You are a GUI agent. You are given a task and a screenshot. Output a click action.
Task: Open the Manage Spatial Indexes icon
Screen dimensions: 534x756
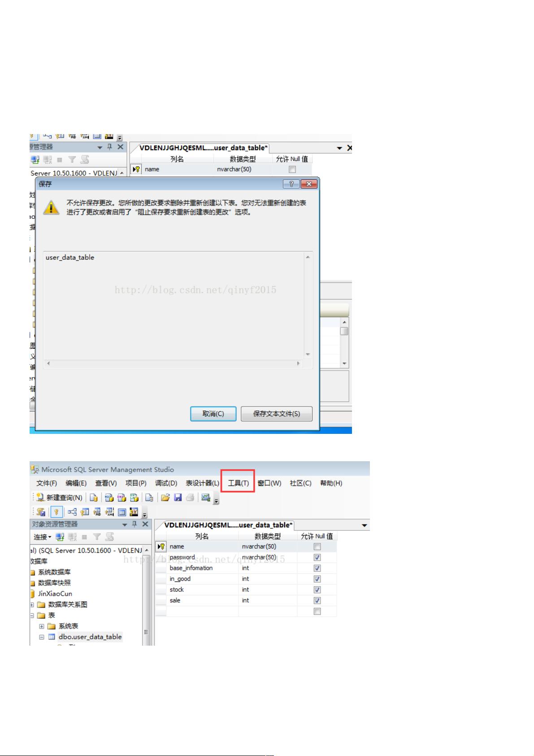[134, 512]
